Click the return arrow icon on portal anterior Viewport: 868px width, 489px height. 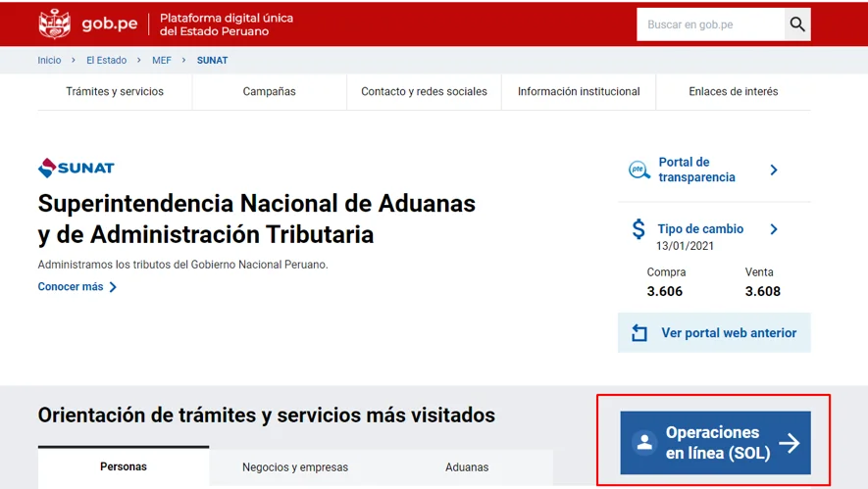[x=639, y=333]
